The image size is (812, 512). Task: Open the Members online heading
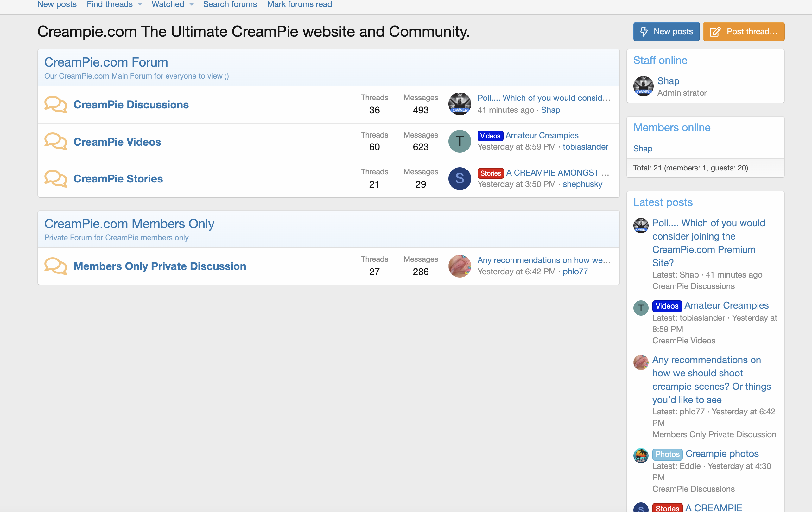click(x=671, y=128)
